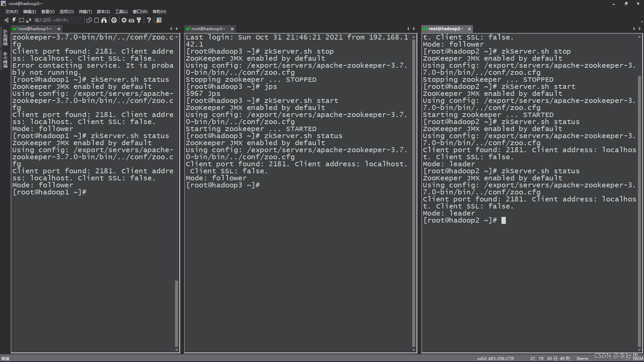The width and height of the screenshot is (644, 362).
Task: Click the Enter host <Alt+R> input field
Action: (58, 20)
